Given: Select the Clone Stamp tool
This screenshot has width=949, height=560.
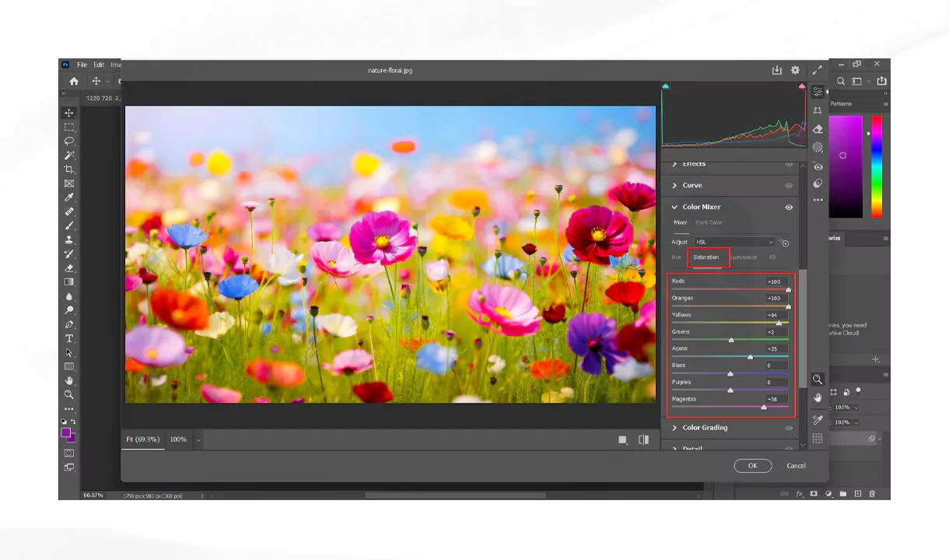Looking at the screenshot, I should point(69,240).
